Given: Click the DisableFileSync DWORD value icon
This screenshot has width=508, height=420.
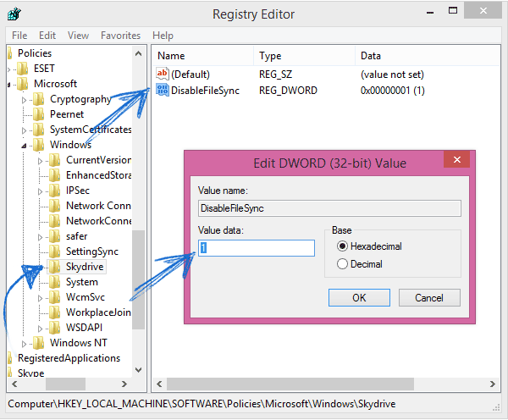Looking at the screenshot, I should coord(163,91).
